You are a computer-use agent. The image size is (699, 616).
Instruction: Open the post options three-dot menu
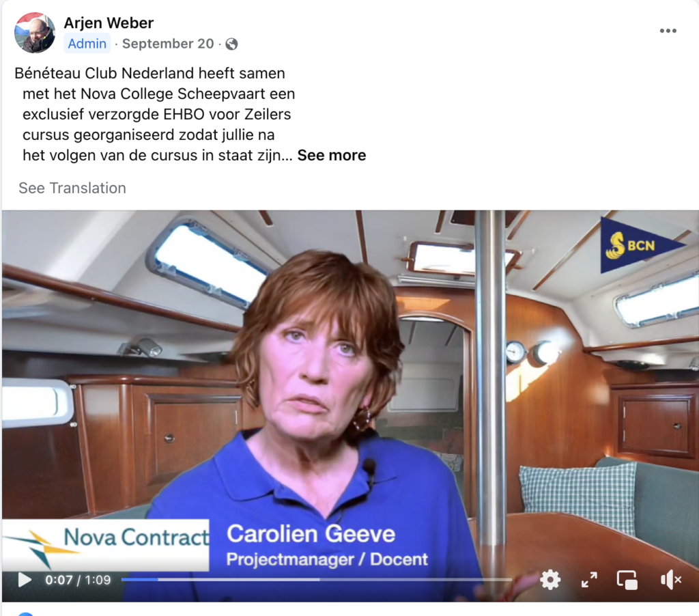click(668, 31)
